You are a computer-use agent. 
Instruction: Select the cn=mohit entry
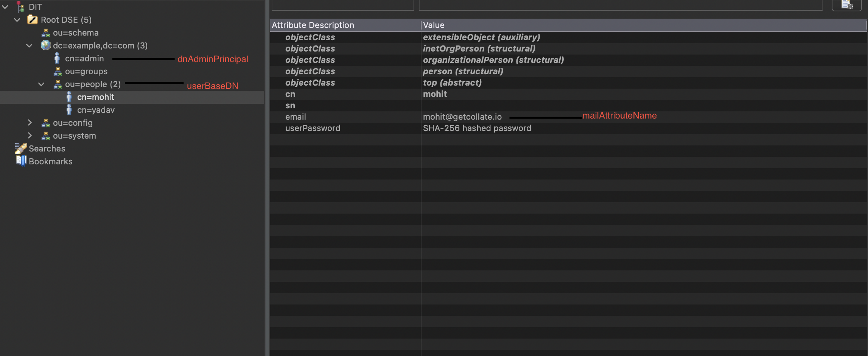pyautogui.click(x=96, y=97)
